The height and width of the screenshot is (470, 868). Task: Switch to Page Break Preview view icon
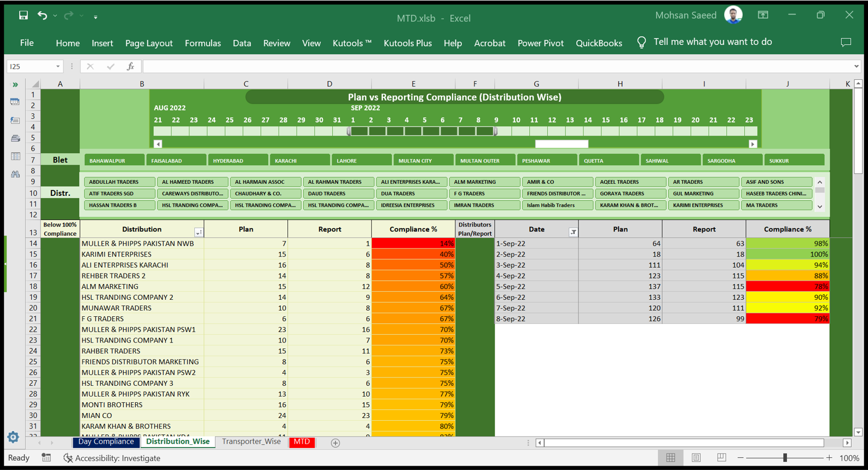point(721,458)
